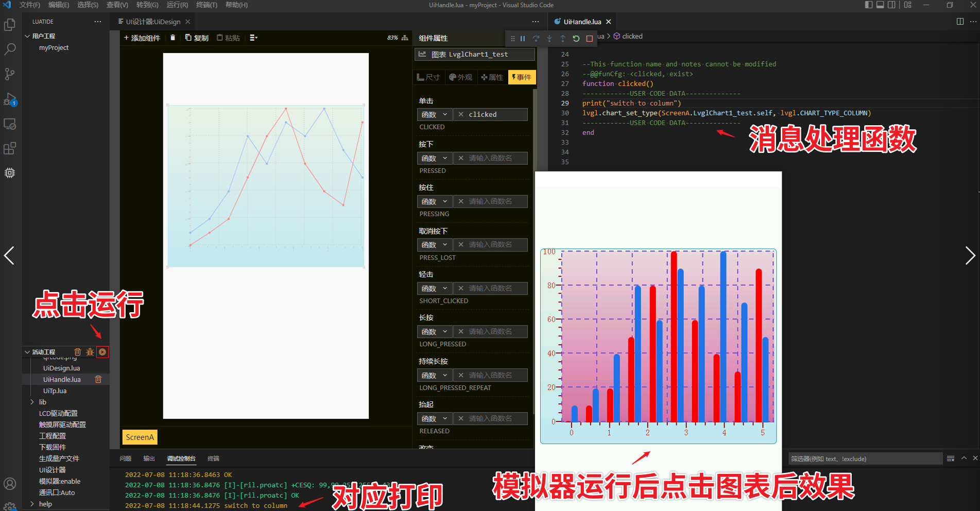Viewport: 980px width, 511px height.
Task: Toggle the primary side bar layout icon
Action: (869, 5)
